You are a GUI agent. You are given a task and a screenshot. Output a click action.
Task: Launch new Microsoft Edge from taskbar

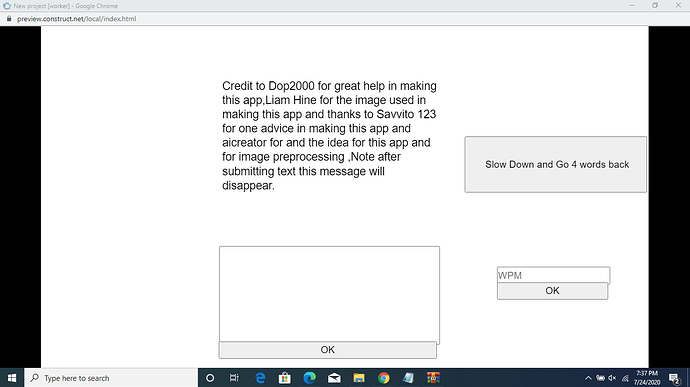point(309,378)
